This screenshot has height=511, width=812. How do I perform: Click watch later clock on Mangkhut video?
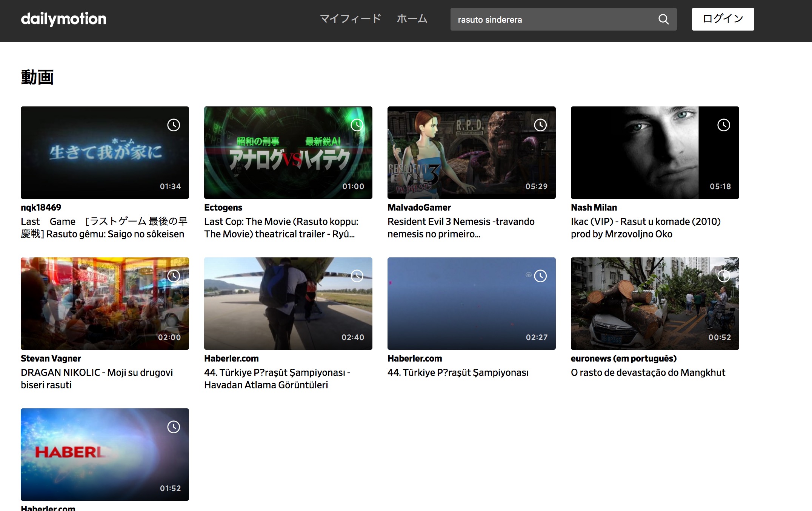point(724,276)
